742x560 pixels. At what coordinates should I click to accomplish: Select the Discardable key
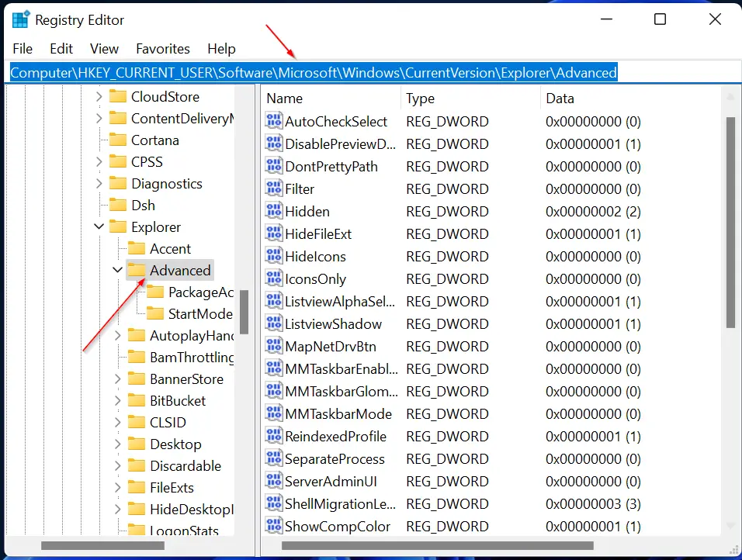pyautogui.click(x=185, y=465)
